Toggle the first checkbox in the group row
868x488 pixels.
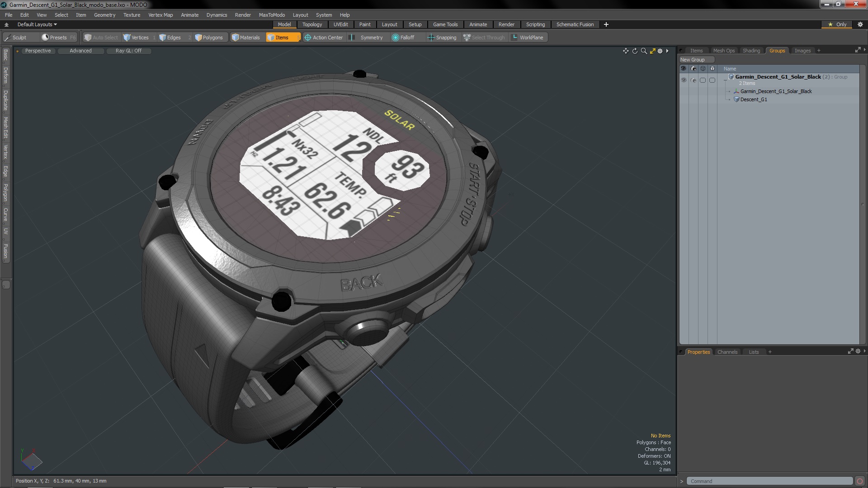point(703,80)
